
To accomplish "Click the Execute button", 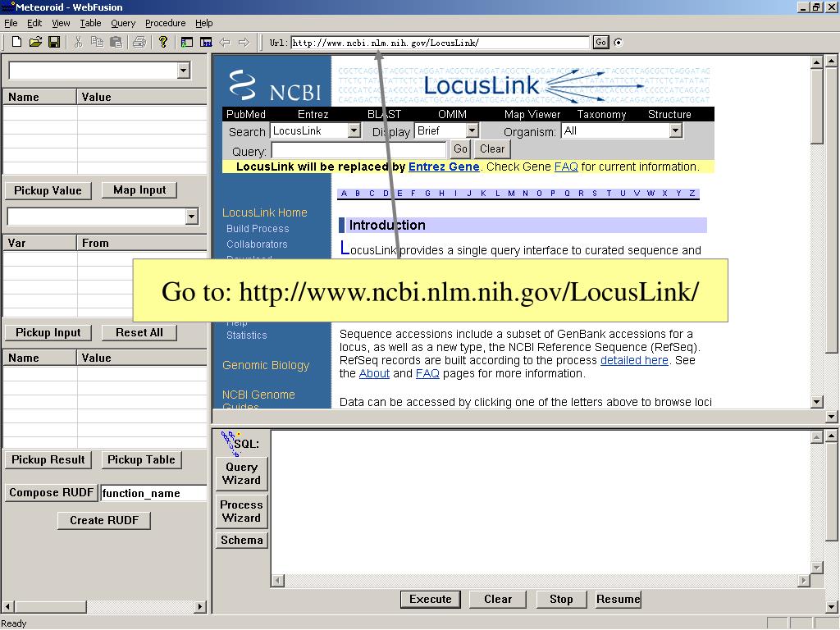I will pyautogui.click(x=430, y=599).
